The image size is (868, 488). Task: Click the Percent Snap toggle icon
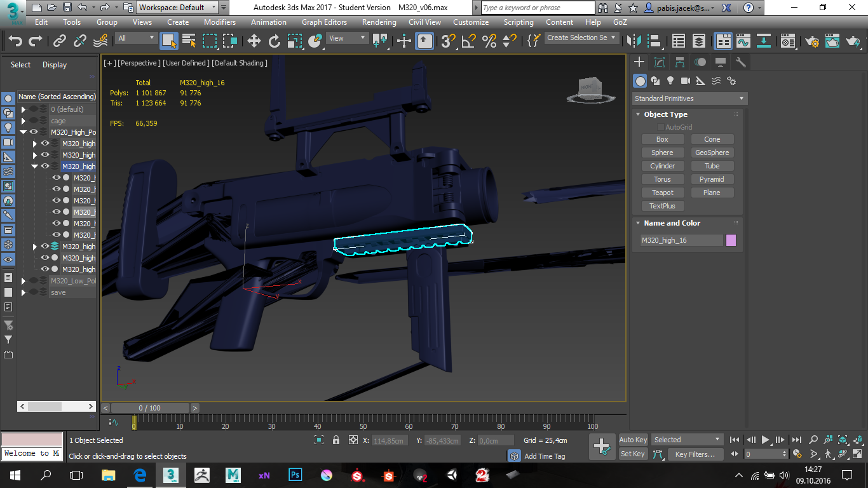tap(489, 41)
